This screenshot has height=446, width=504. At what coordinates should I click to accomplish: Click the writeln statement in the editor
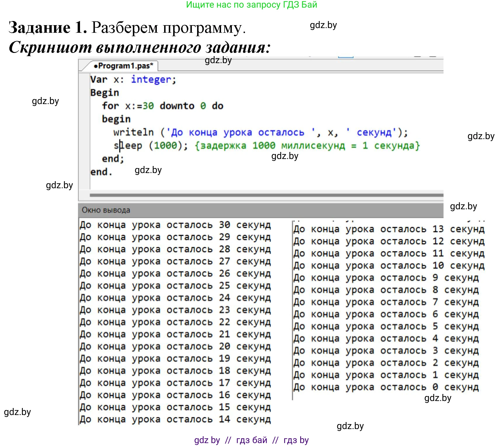[x=133, y=132]
